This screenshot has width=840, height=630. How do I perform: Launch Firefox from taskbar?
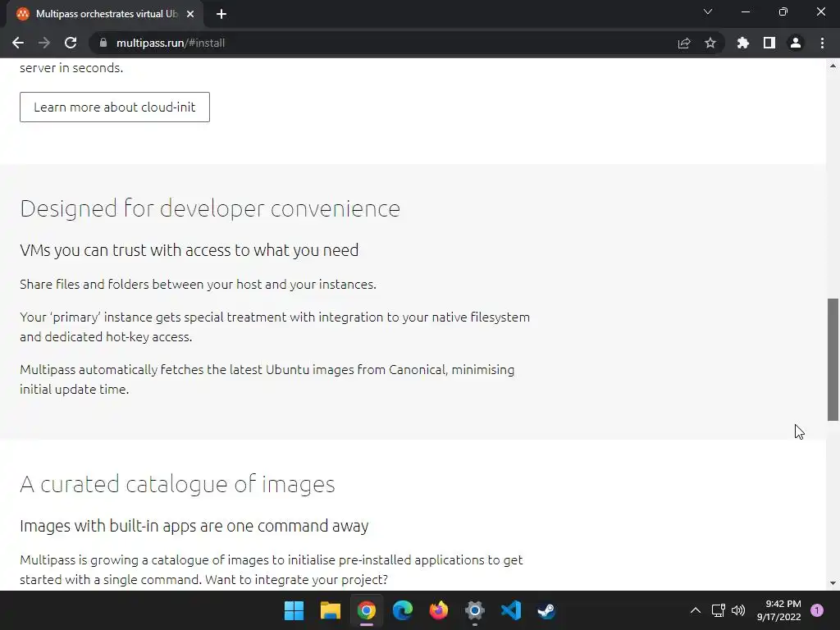[x=439, y=610]
